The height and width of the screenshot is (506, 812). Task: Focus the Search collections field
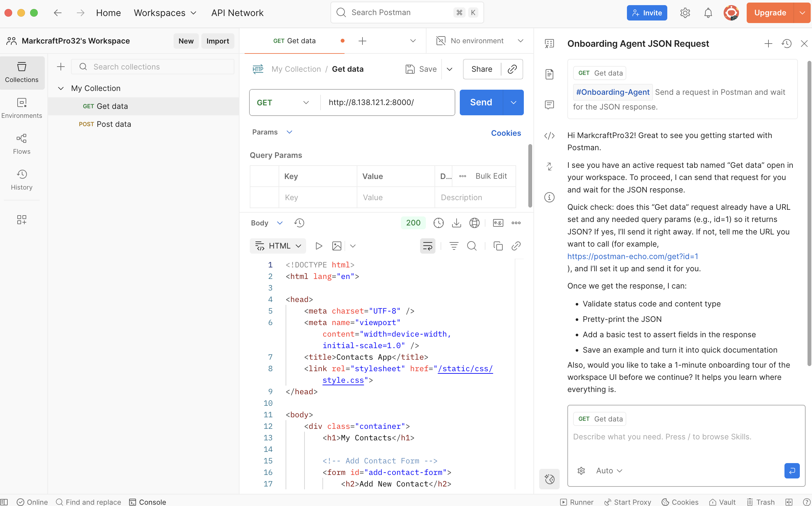coord(152,67)
